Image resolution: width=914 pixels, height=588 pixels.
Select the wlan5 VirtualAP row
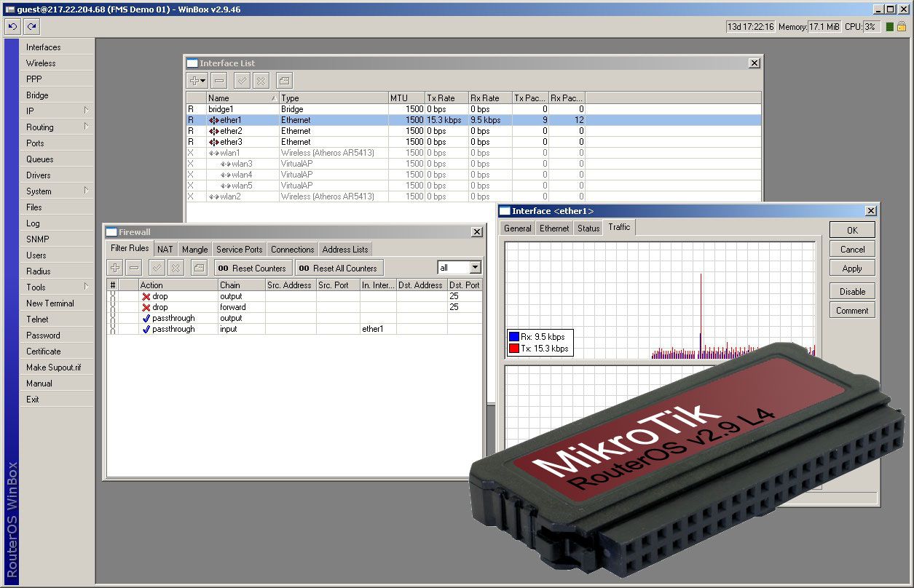click(473, 186)
